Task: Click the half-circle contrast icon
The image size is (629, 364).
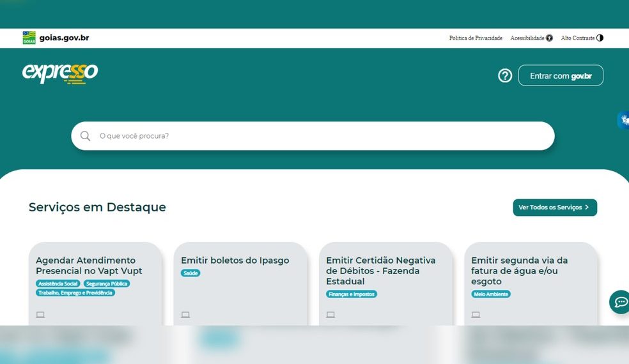Action: [600, 38]
